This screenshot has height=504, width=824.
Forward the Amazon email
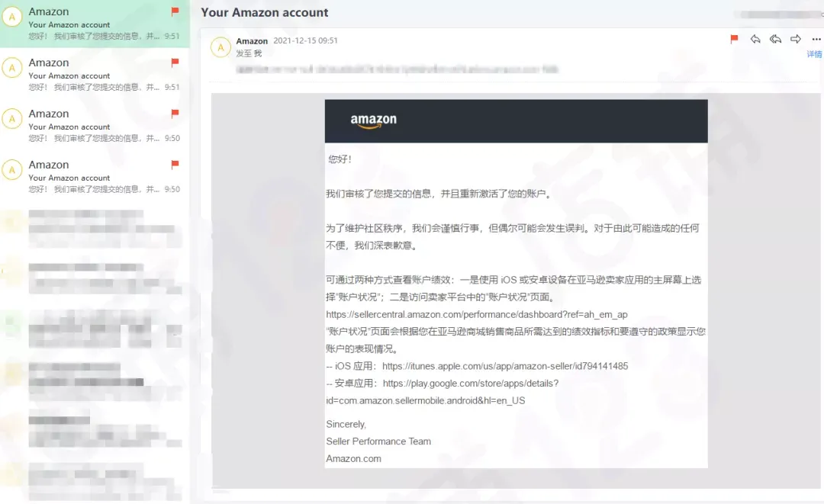[796, 39]
